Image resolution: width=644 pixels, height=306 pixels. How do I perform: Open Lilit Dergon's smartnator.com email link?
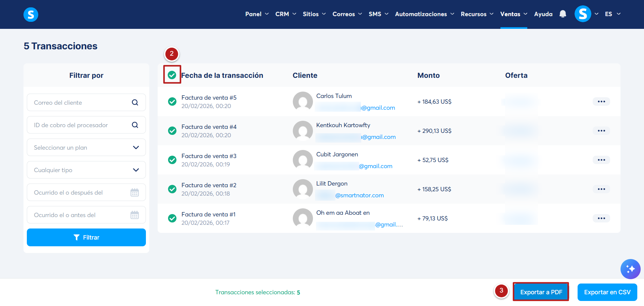(x=350, y=195)
